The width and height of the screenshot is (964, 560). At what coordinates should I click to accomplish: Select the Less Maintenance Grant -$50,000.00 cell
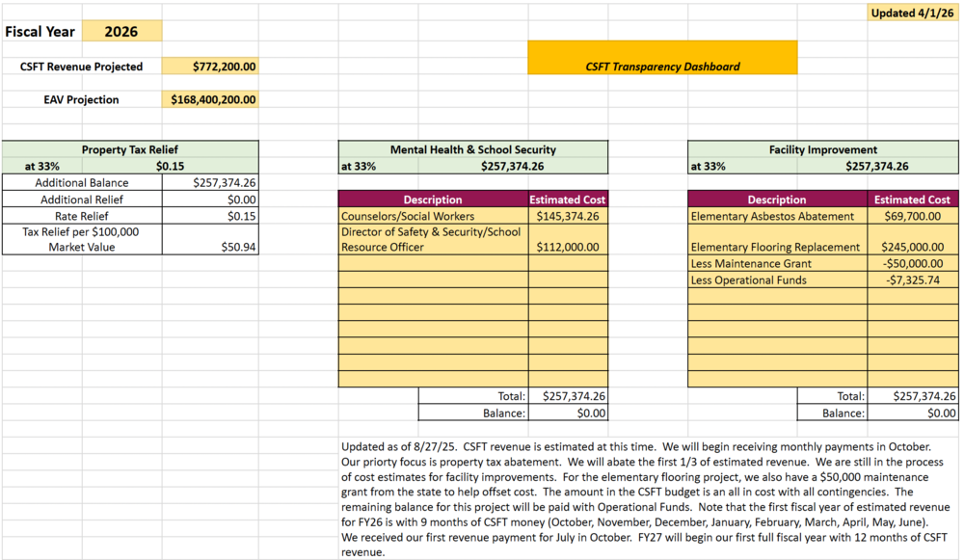pos(911,263)
